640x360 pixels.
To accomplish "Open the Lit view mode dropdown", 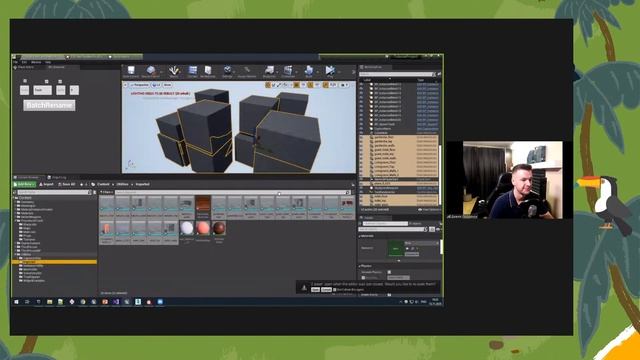I will point(156,85).
